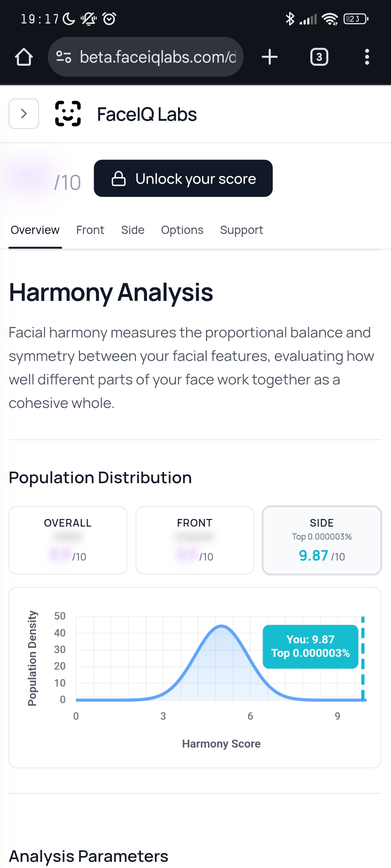Image resolution: width=391 pixels, height=868 pixels.
Task: Switch to the Front tab
Action: [x=90, y=230]
